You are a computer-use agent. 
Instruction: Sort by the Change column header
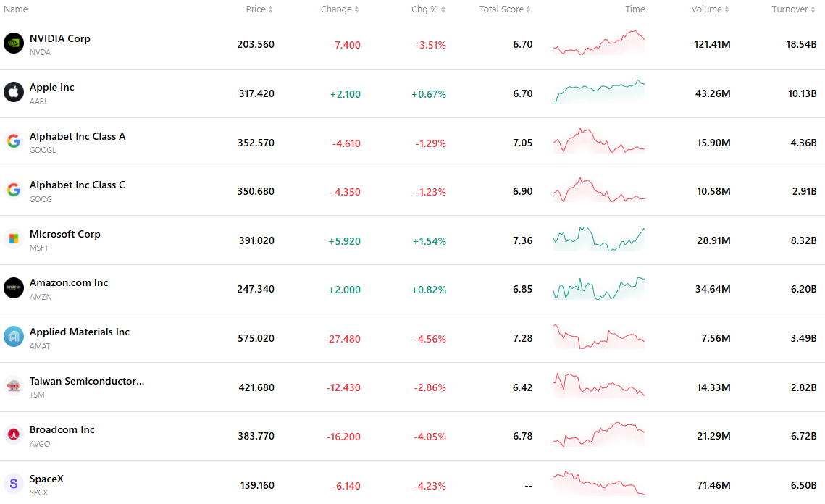tap(340, 9)
